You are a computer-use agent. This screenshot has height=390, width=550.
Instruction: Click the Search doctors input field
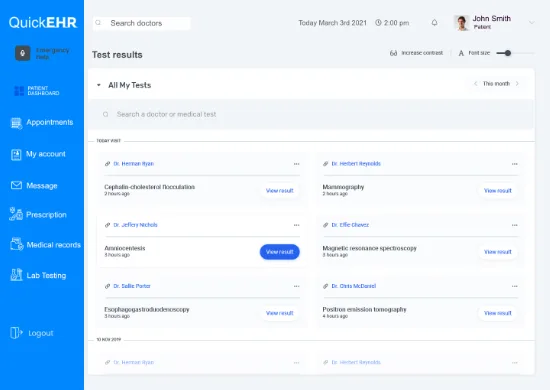142,23
